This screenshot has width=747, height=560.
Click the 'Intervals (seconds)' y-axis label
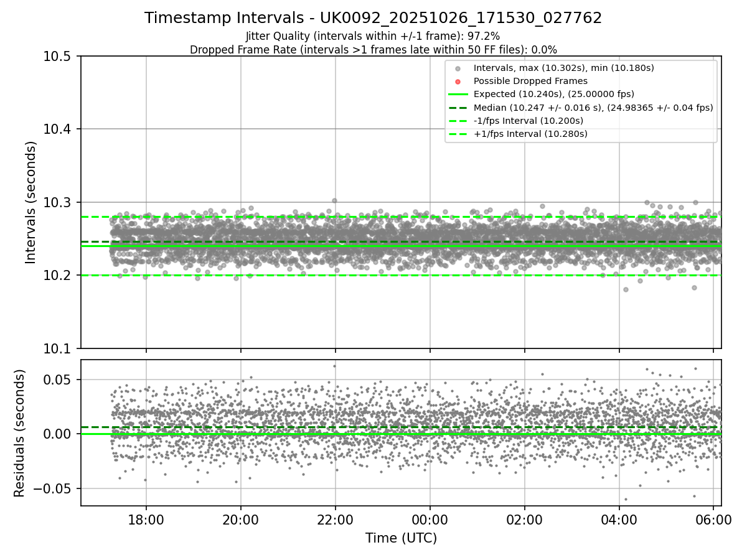31,202
